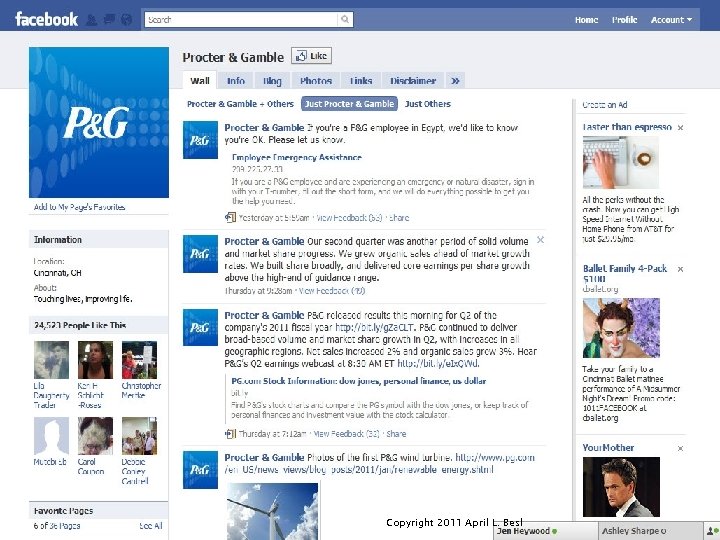Click link-post icon beside Thursday 7:12am

coord(230,433)
